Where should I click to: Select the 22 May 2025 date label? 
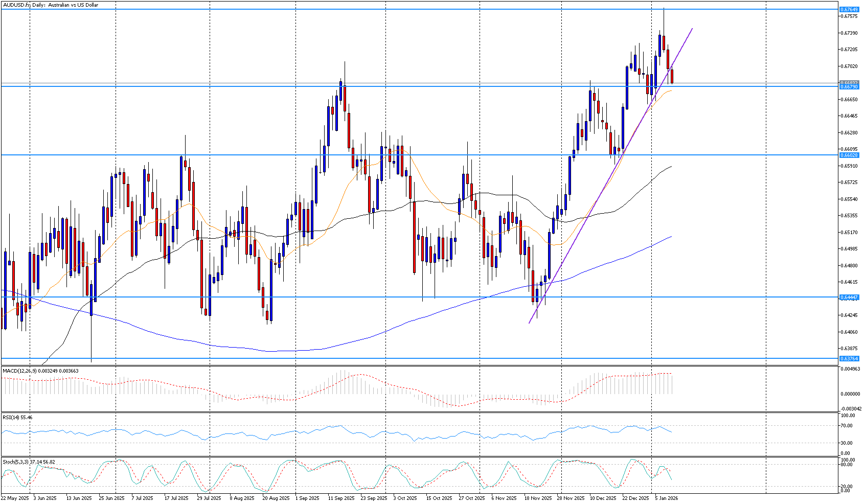(15, 498)
